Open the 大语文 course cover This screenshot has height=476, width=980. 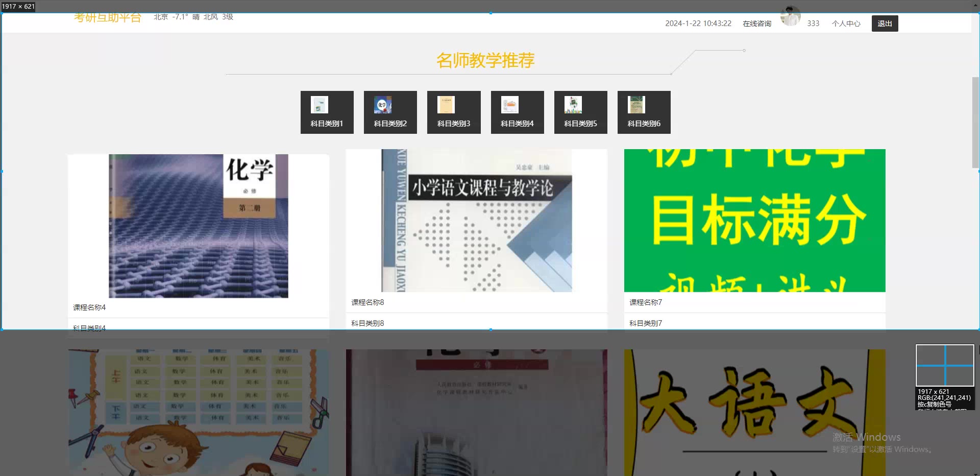755,413
